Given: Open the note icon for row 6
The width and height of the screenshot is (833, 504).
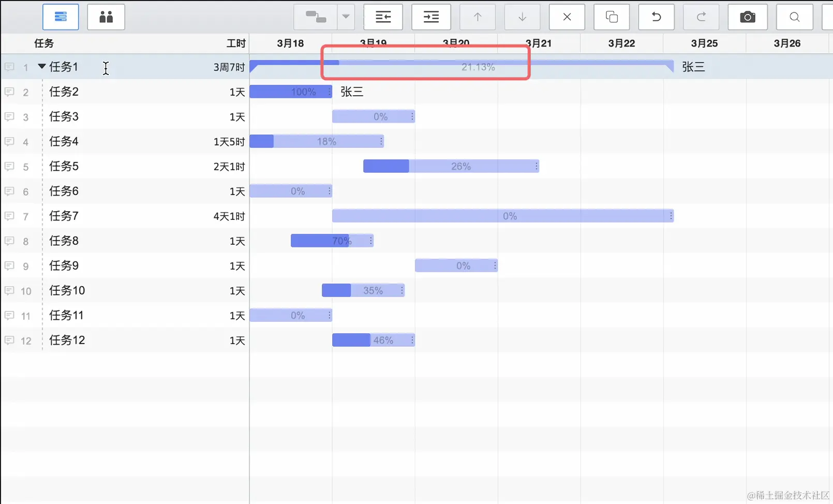Looking at the screenshot, I should coord(9,191).
